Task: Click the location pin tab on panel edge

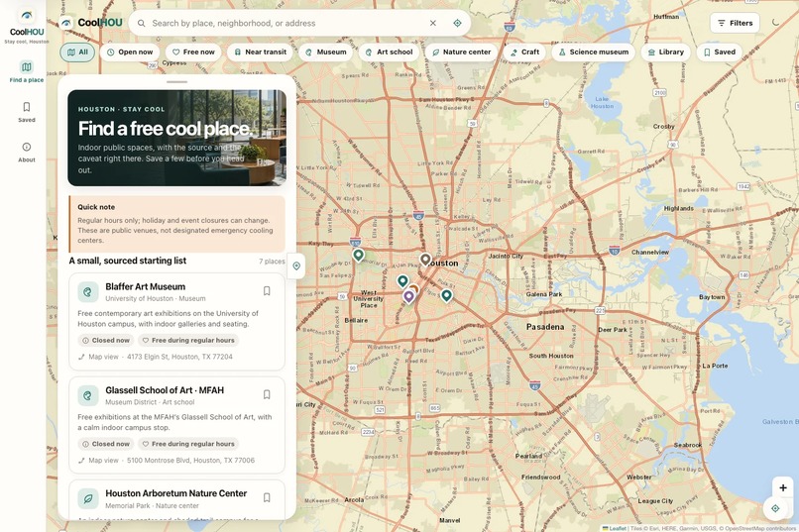Action: (296, 266)
